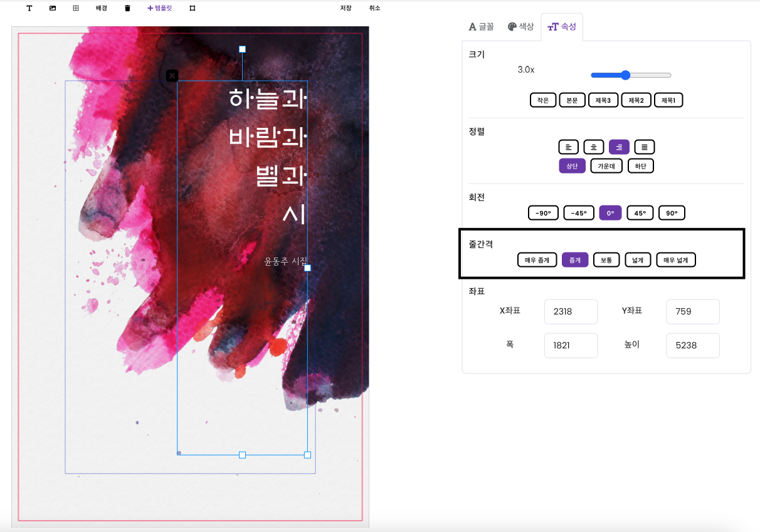Click the 높이 height input field

693,345
